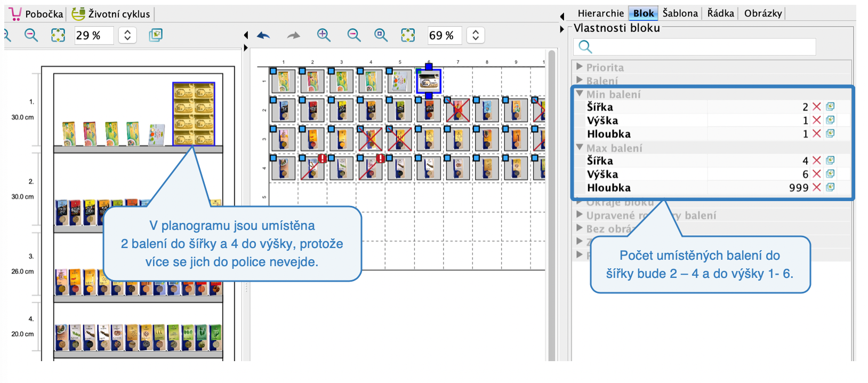Click the stepper next to 29 %

(127, 35)
